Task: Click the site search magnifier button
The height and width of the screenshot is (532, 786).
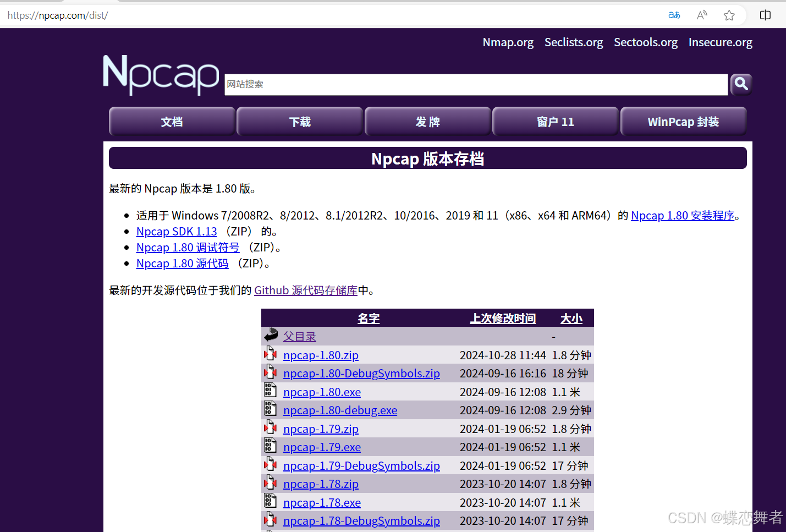Action: (x=741, y=84)
